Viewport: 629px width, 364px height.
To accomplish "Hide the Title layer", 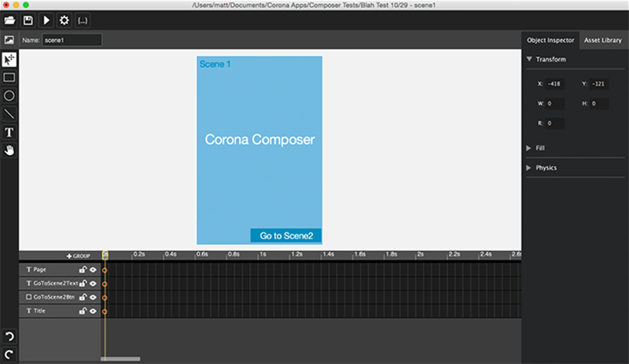I will point(93,311).
